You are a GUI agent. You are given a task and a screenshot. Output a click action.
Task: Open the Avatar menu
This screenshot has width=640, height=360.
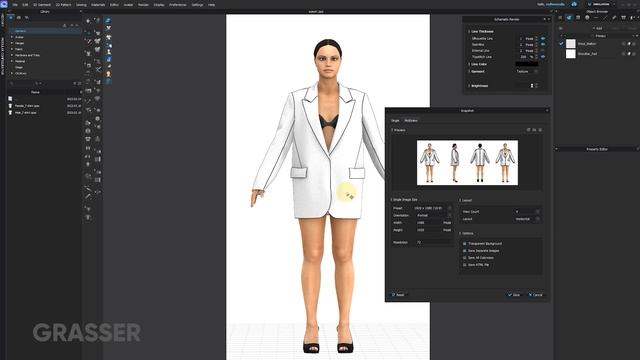point(128,5)
